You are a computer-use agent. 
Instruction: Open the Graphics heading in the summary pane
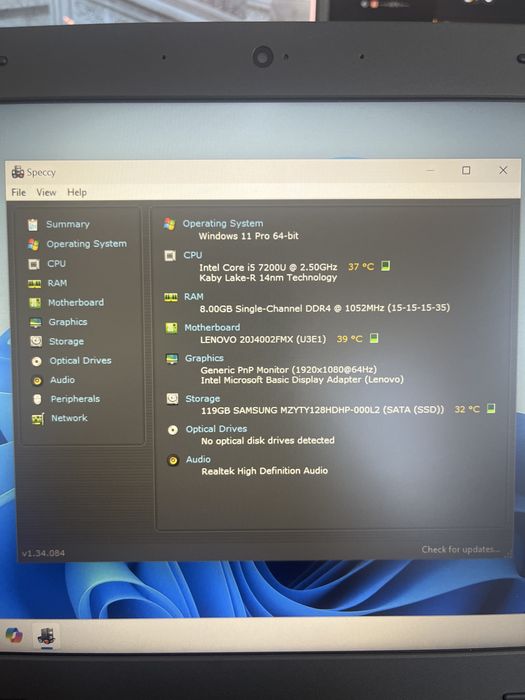tap(204, 358)
